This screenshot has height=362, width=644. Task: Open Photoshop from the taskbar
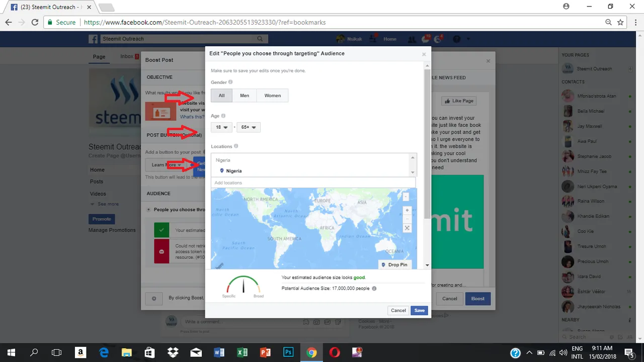(x=288, y=352)
